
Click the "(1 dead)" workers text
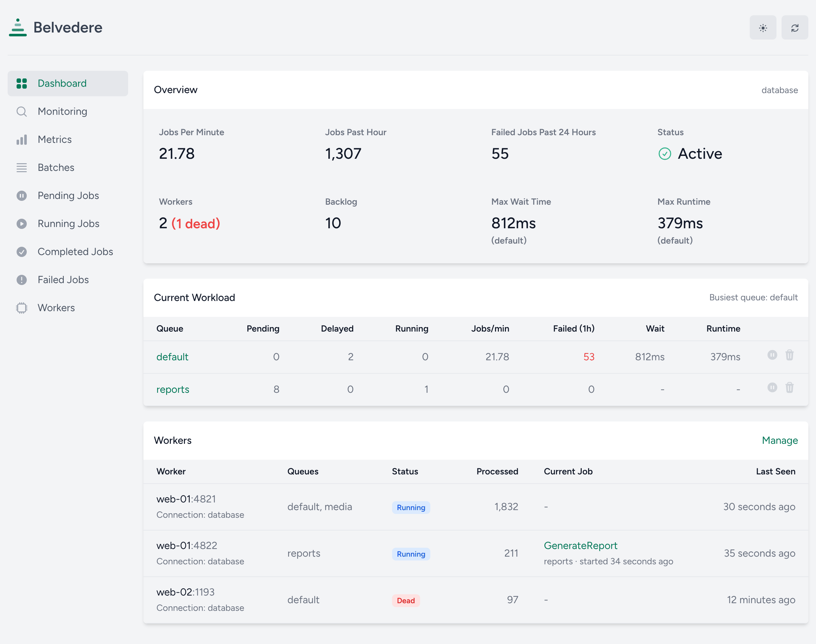[196, 223]
